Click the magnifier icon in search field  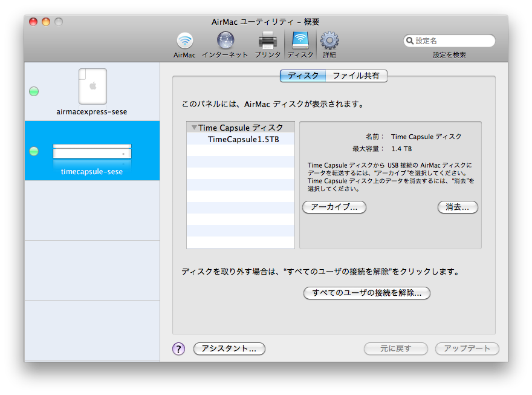[x=410, y=41]
